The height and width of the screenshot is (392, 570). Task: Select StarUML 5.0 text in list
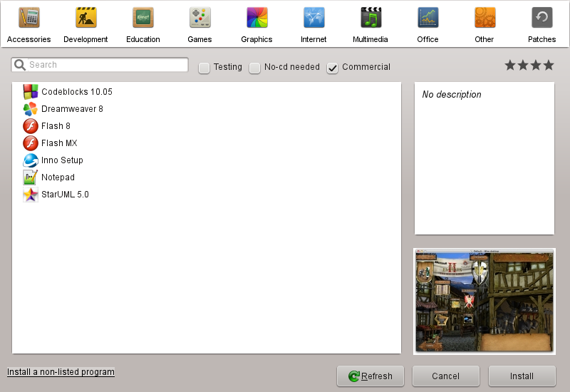[65, 194]
